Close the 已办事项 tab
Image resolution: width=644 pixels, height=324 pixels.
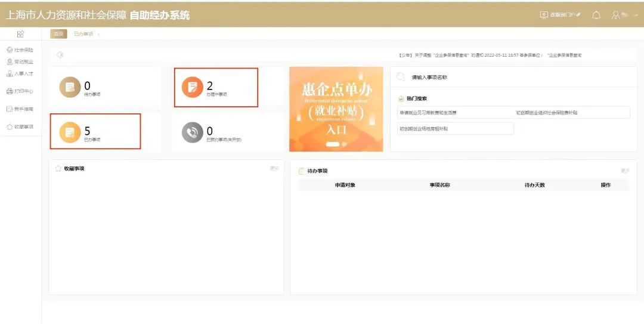98,34
